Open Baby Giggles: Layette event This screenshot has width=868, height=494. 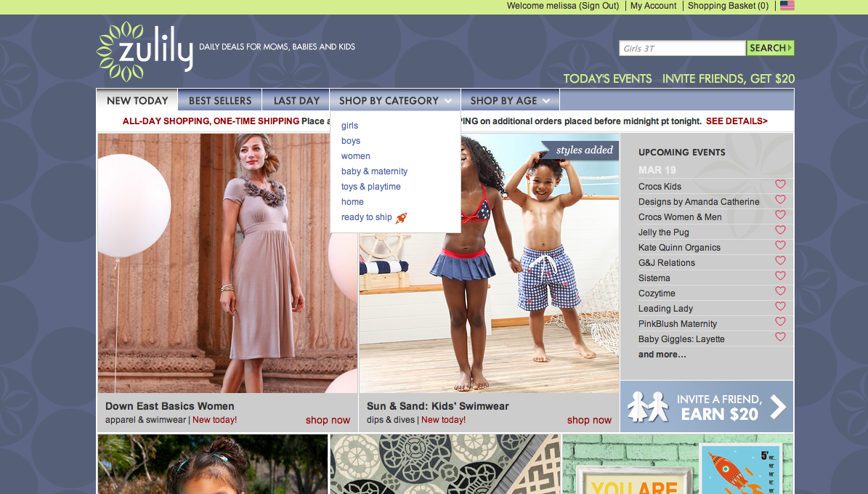[681, 339]
